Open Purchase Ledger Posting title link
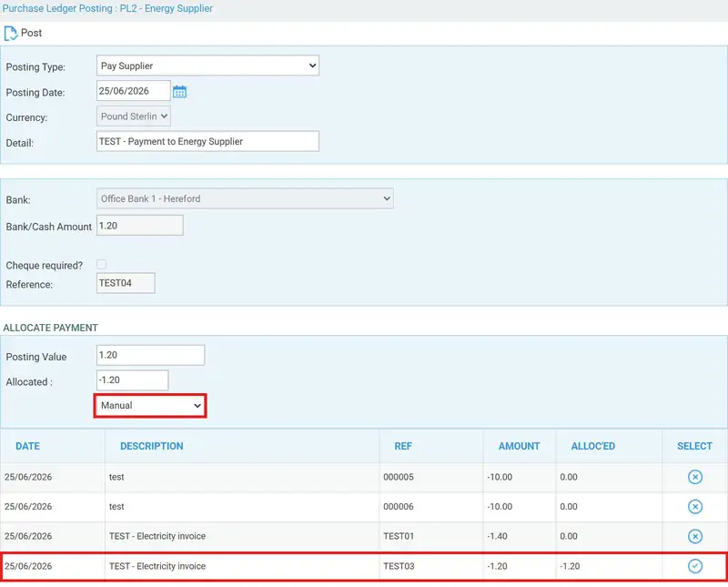Image resolution: width=728 pixels, height=587 pixels. [x=107, y=8]
